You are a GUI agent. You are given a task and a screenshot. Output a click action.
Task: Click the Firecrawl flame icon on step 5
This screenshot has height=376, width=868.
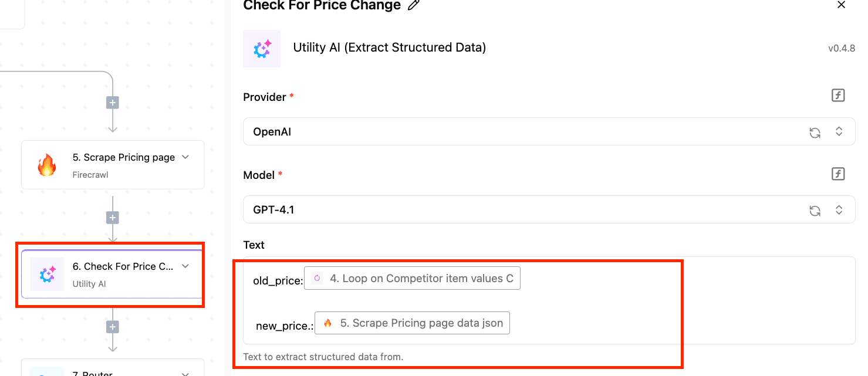pos(47,165)
